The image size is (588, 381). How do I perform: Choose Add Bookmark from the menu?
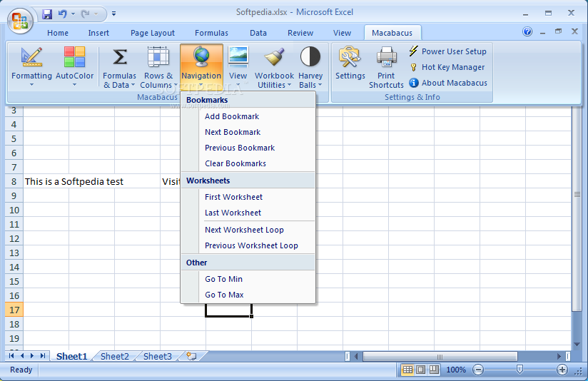click(248, 116)
